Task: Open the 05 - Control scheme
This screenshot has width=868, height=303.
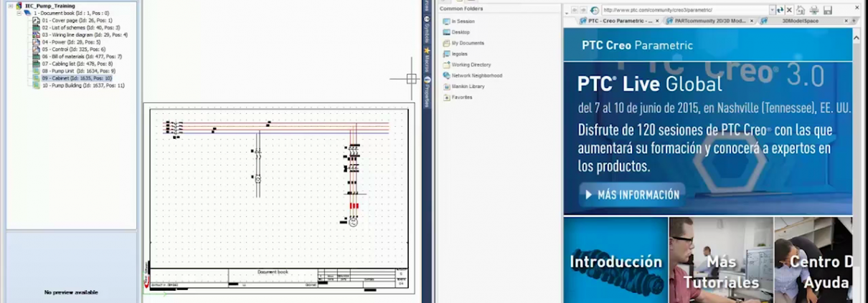Action: [73, 49]
